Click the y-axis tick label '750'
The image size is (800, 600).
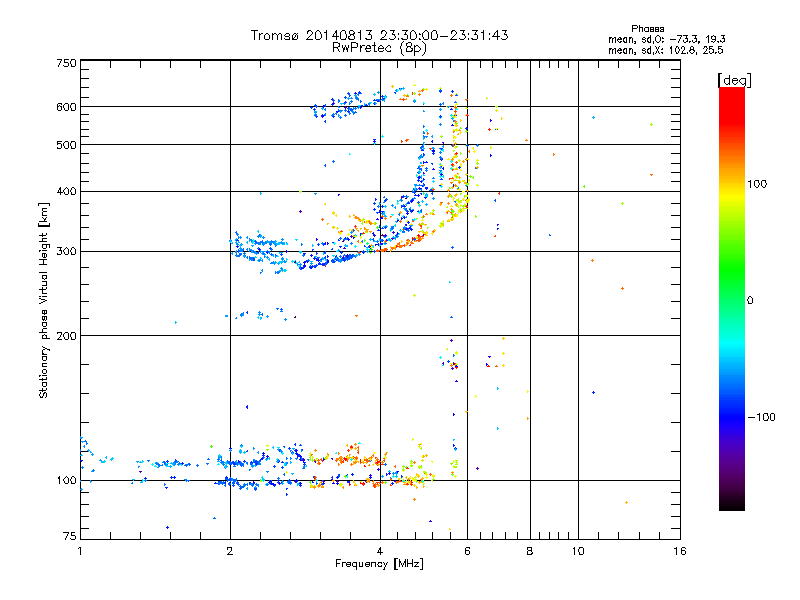pos(66,63)
